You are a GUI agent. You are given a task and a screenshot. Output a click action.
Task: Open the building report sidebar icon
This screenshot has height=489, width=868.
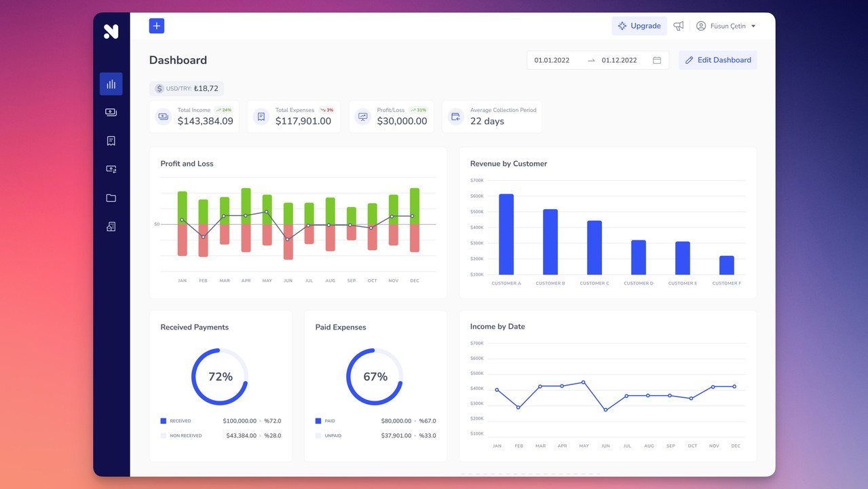tap(111, 227)
